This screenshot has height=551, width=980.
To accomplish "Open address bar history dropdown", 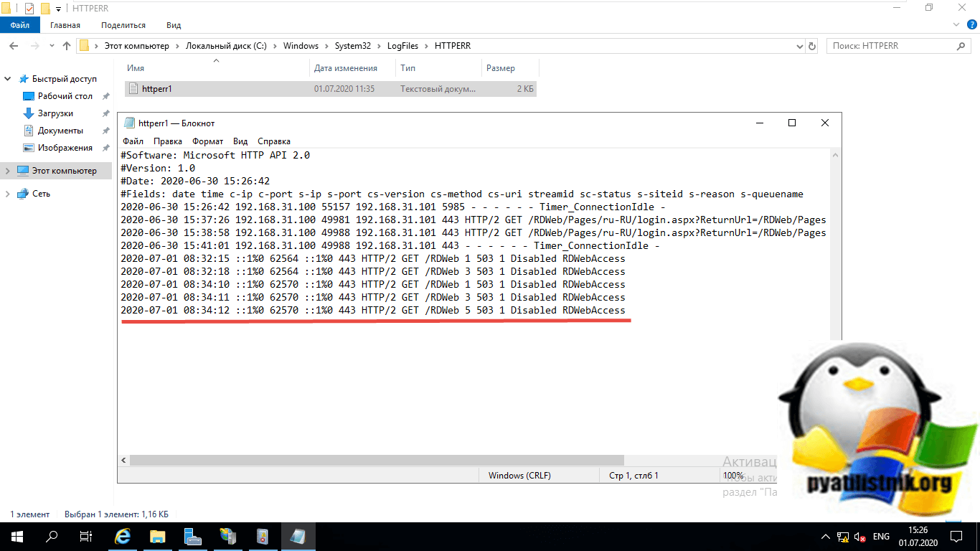I will pyautogui.click(x=800, y=46).
